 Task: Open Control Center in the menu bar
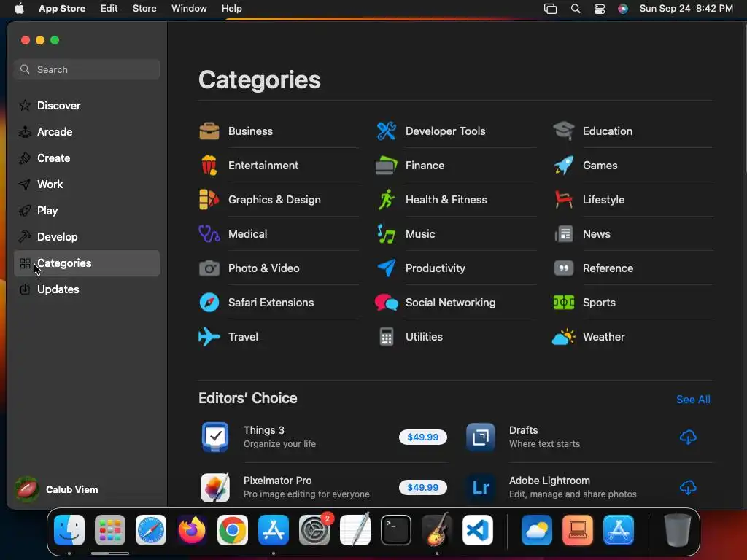click(600, 9)
